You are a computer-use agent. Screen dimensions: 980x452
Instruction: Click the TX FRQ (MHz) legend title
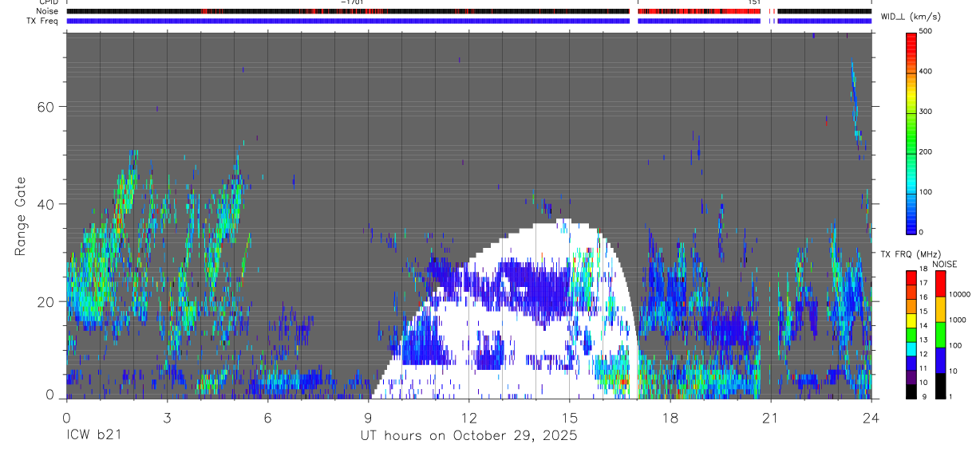coord(909,254)
